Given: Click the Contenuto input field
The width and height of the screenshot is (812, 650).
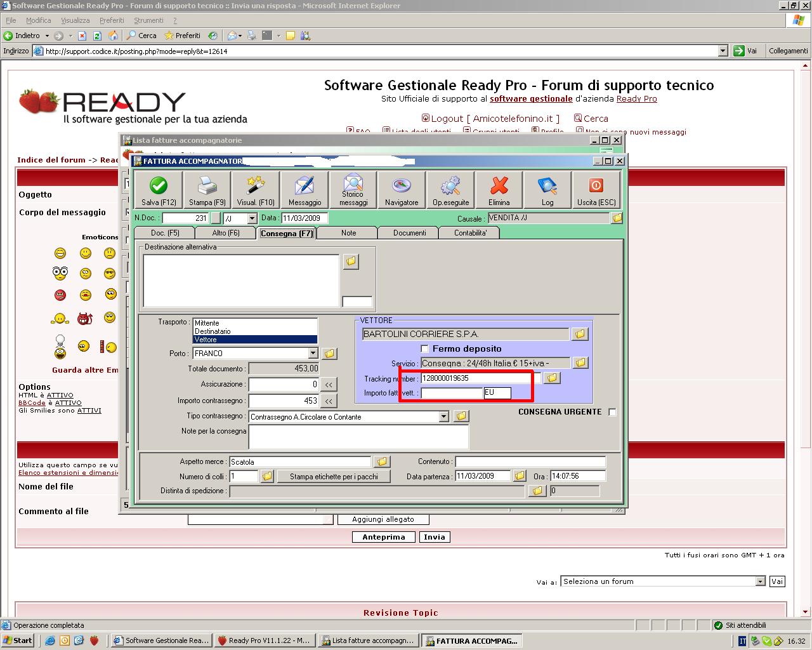Looking at the screenshot, I should [530, 461].
